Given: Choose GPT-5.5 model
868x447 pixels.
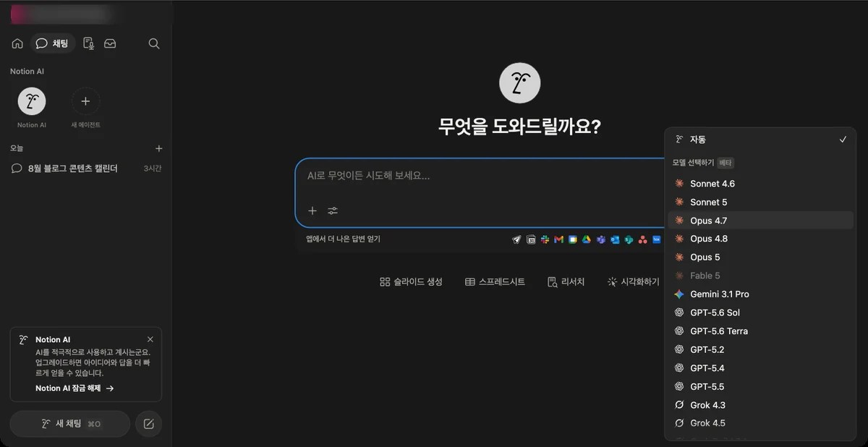Looking at the screenshot, I should (760, 386).
